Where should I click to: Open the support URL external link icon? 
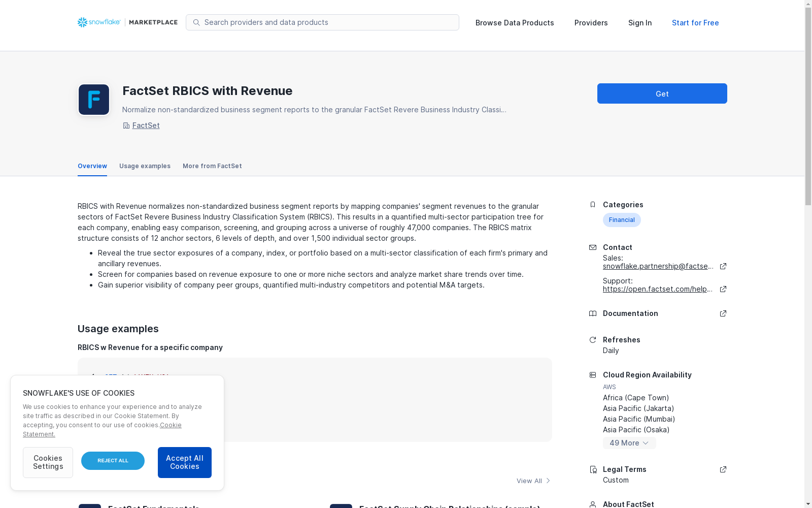point(723,289)
